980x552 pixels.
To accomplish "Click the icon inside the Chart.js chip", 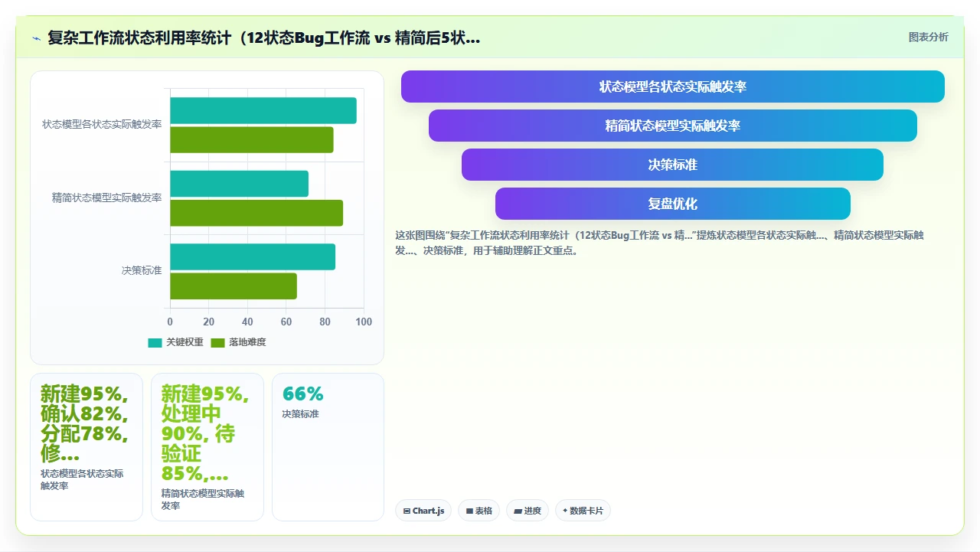I will pyautogui.click(x=407, y=511).
